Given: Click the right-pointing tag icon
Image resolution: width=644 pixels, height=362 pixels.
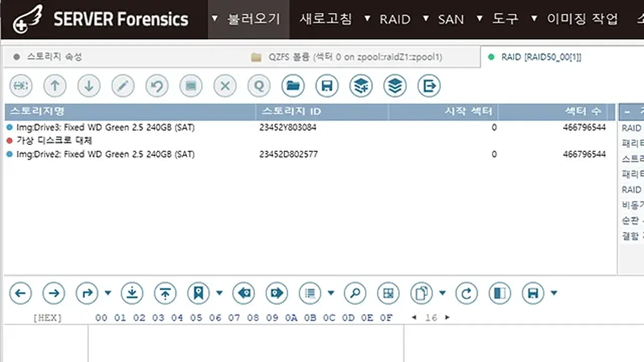Looking at the screenshot, I should click(277, 293).
